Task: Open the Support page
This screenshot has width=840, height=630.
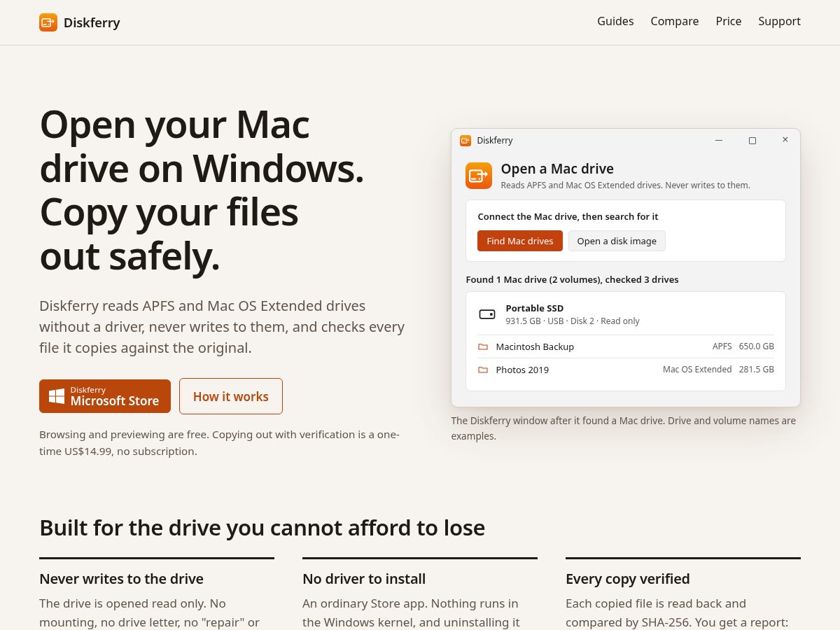Action: point(779,21)
